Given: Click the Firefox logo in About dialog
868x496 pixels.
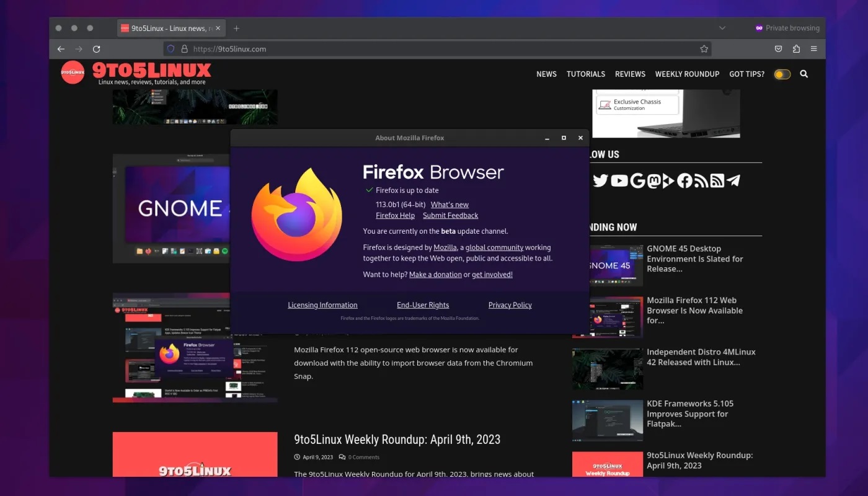Looking at the screenshot, I should pos(297,214).
